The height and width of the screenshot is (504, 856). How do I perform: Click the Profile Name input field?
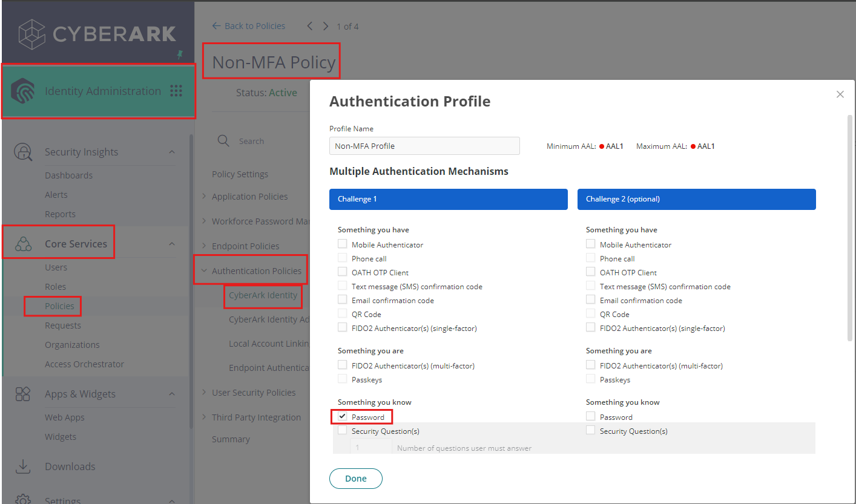pos(424,146)
